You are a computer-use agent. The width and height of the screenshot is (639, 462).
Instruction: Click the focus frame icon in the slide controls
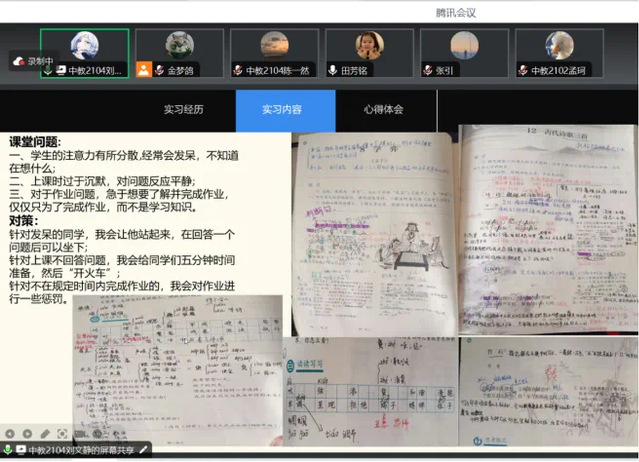coord(62,433)
